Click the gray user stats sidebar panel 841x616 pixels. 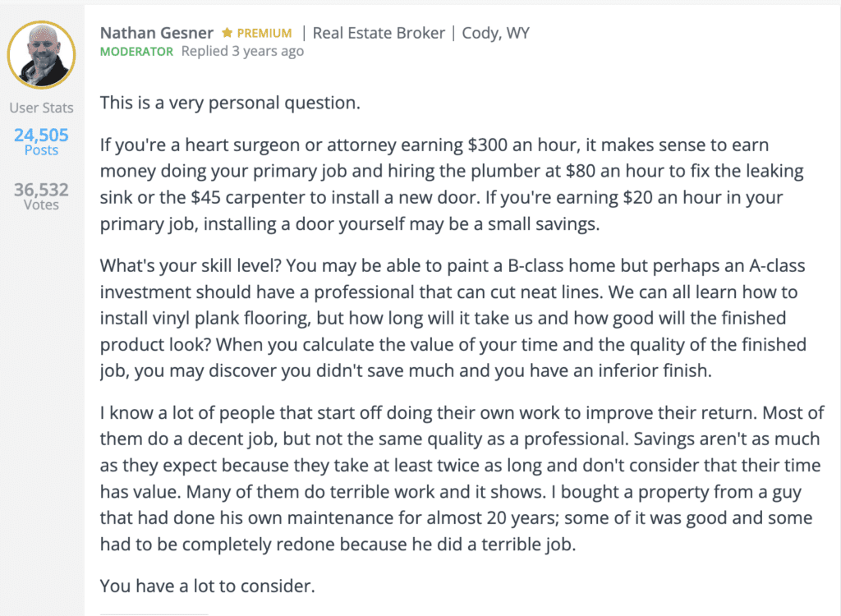click(x=41, y=329)
